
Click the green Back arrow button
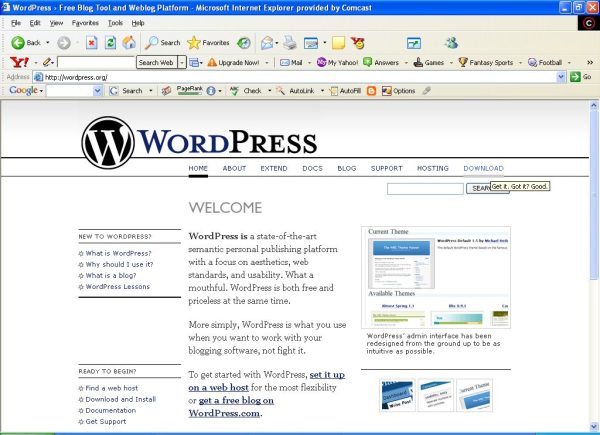pyautogui.click(x=18, y=43)
